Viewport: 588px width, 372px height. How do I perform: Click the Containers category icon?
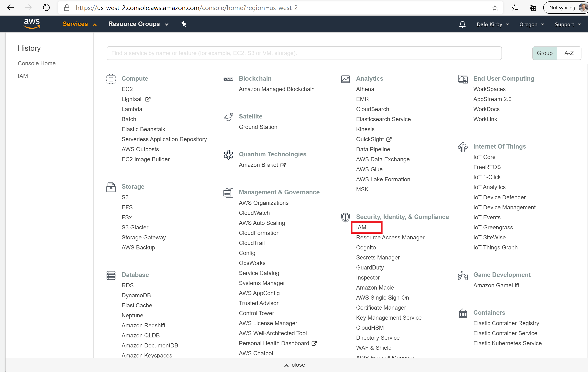(x=463, y=313)
